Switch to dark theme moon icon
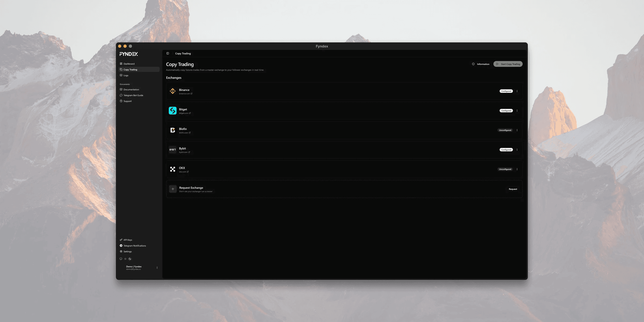The height and width of the screenshot is (322, 644). click(x=130, y=259)
